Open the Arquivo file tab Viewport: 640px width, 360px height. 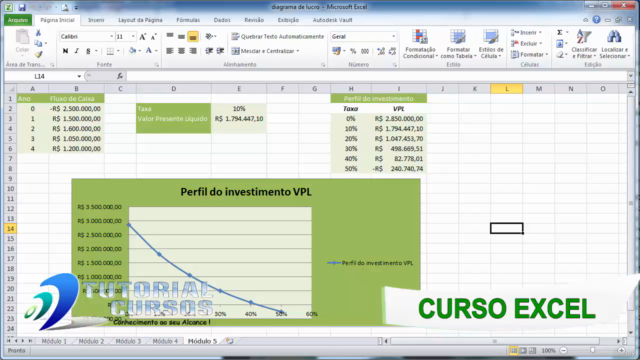click(x=18, y=20)
